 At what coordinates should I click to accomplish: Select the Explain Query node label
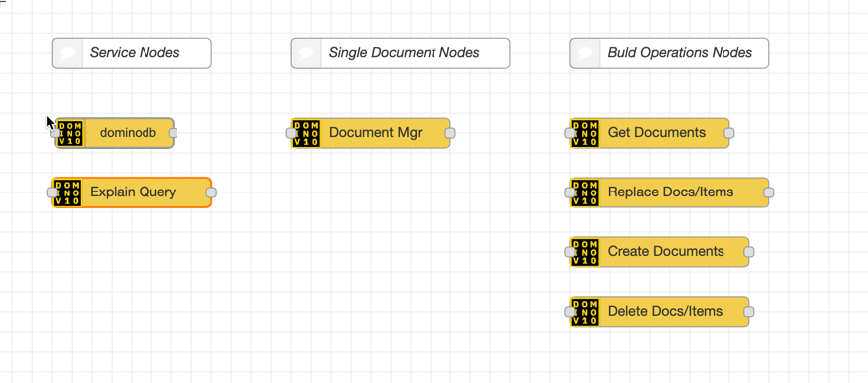point(133,191)
